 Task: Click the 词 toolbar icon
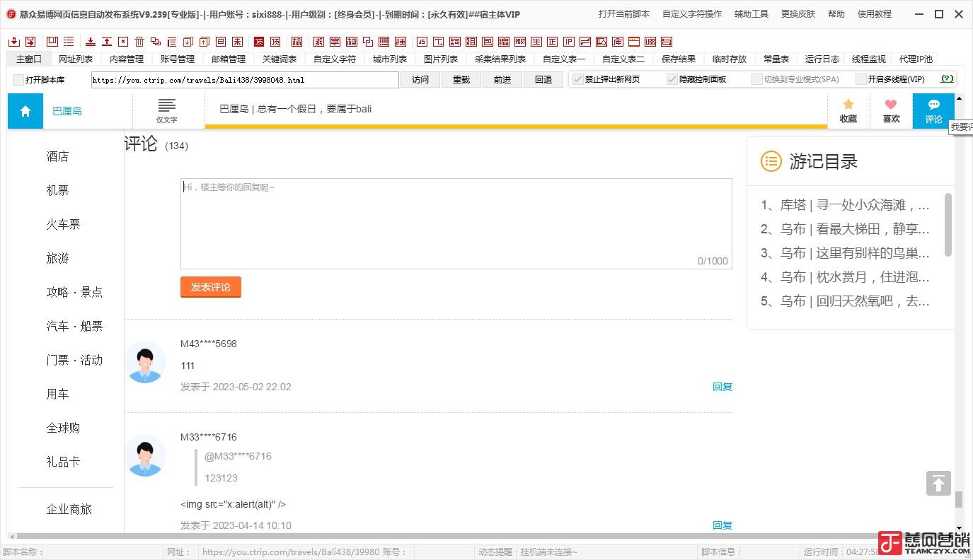point(454,42)
